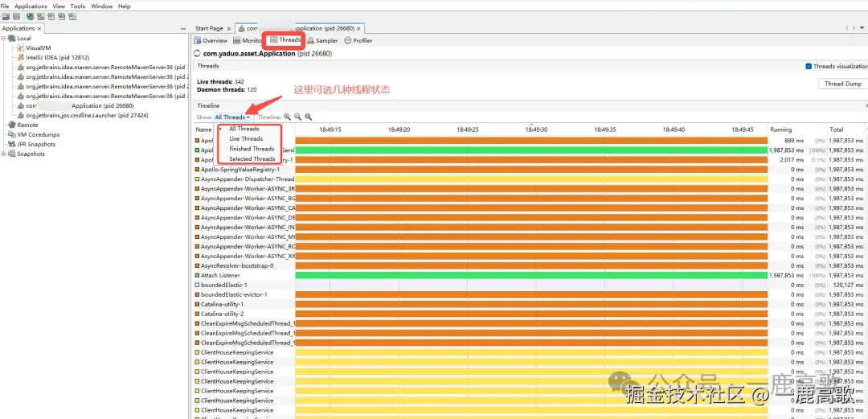The width and height of the screenshot is (868, 419).
Task: Open the Tools menu
Action: pos(77,6)
